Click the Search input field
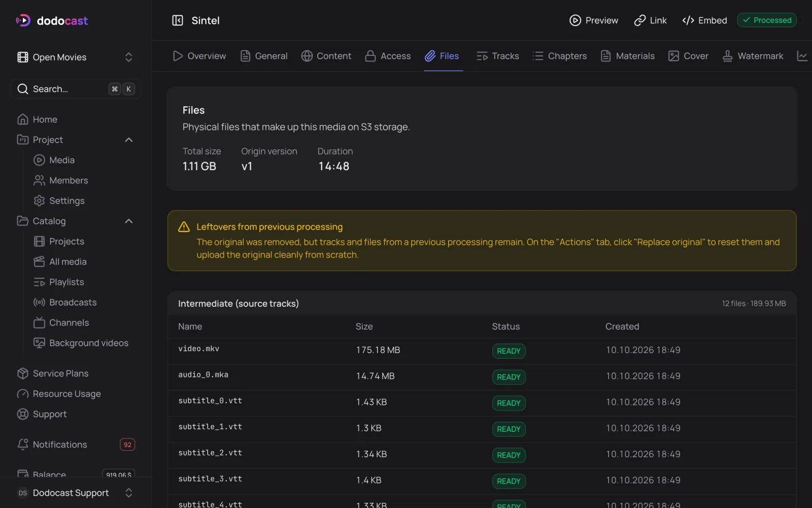The width and height of the screenshot is (812, 508). point(76,89)
